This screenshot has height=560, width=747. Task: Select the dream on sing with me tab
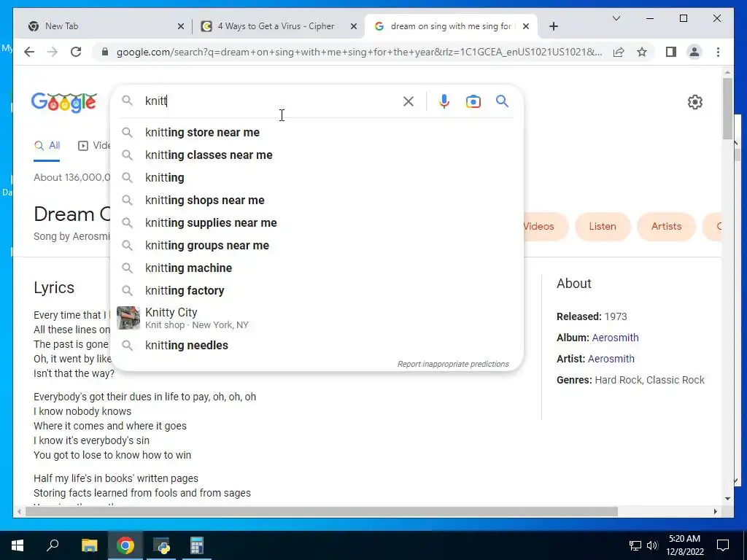click(450, 26)
